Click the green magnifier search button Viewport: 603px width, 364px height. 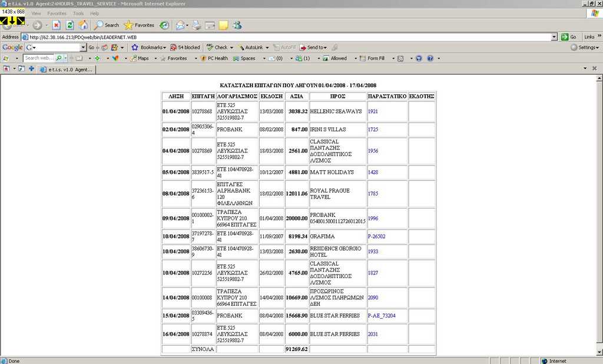59,58
